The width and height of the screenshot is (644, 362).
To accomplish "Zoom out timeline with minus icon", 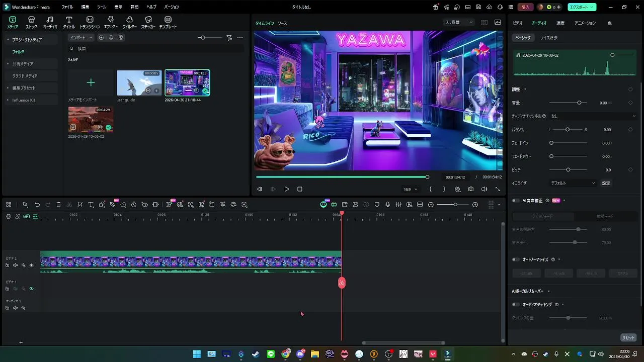I will click(431, 205).
